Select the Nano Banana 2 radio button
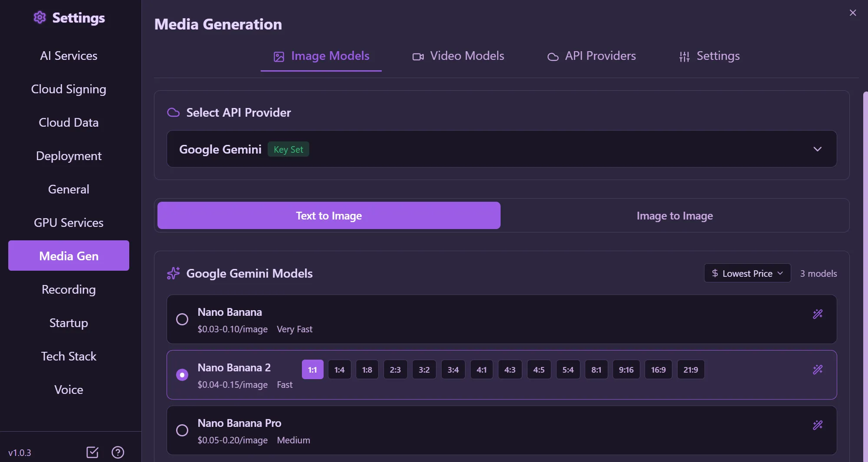 click(x=182, y=375)
